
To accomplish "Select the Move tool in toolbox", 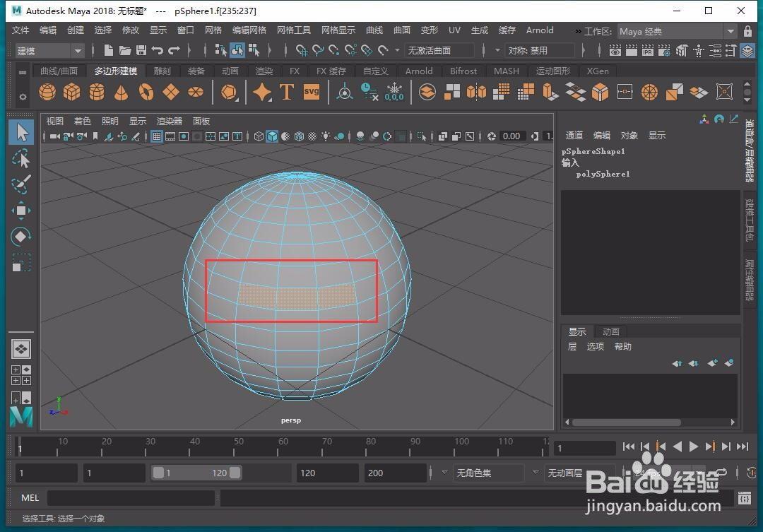I will point(21,211).
